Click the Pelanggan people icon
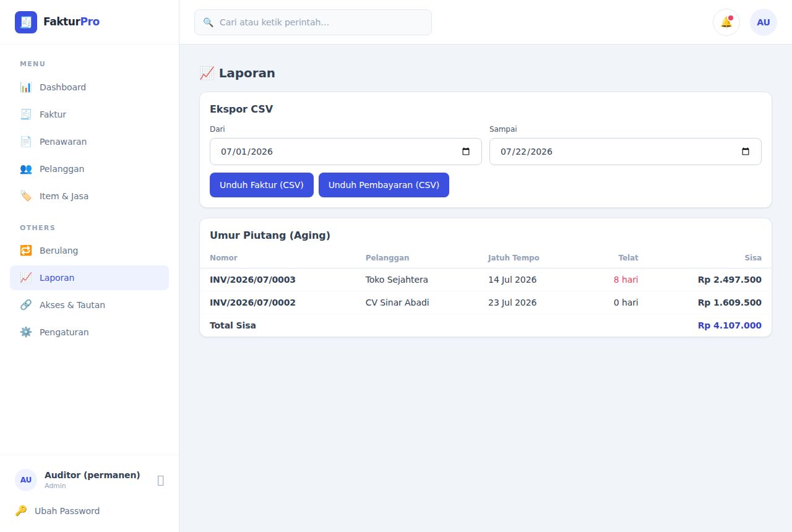This screenshot has height=532, width=792. (x=25, y=169)
